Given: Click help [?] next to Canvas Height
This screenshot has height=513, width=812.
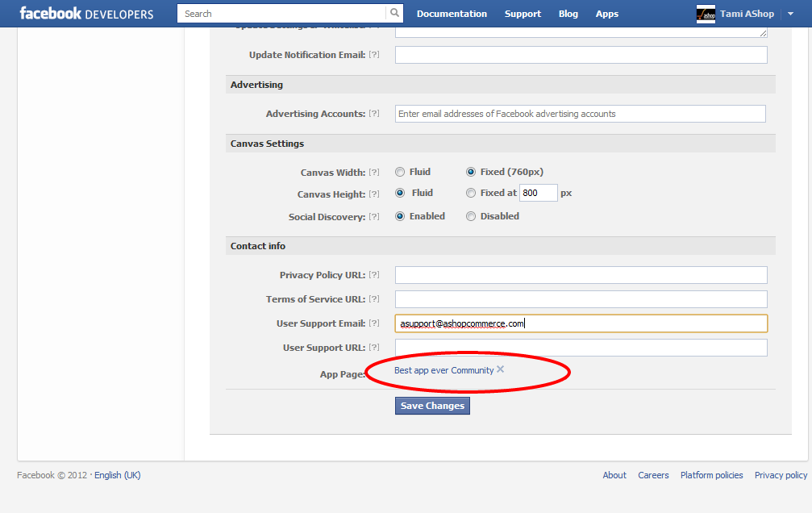Looking at the screenshot, I should tap(374, 194).
